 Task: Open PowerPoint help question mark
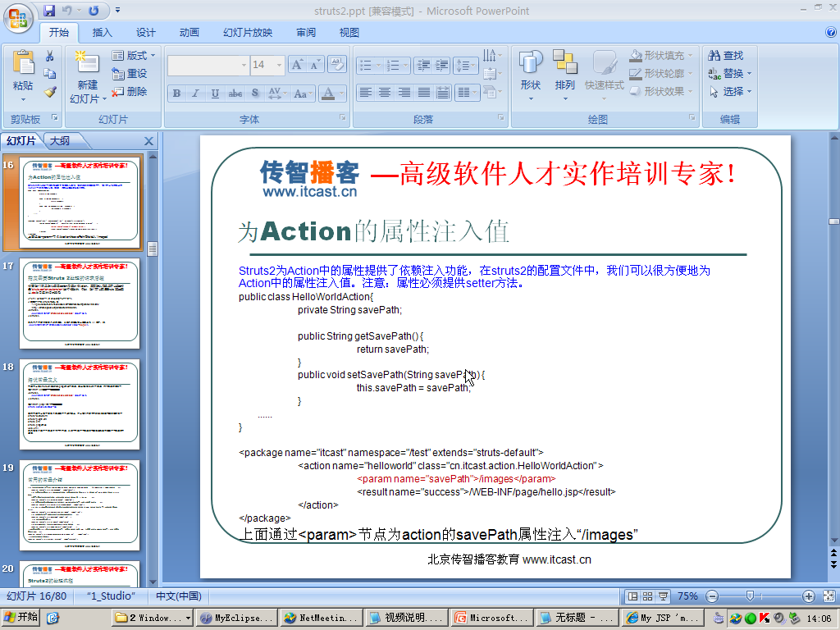(831, 32)
